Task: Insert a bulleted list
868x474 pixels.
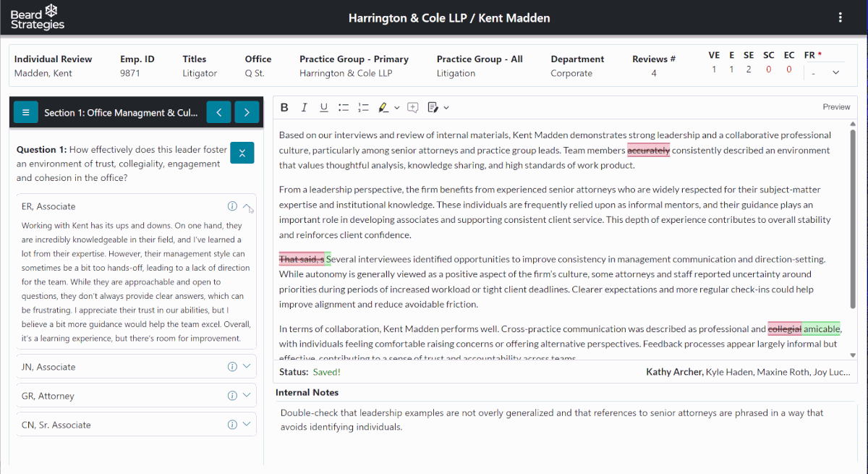Action: coord(344,107)
